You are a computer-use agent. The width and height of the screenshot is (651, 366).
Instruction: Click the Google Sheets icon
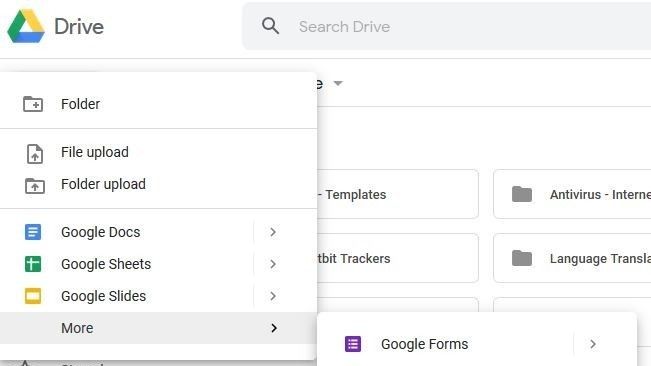coord(33,264)
